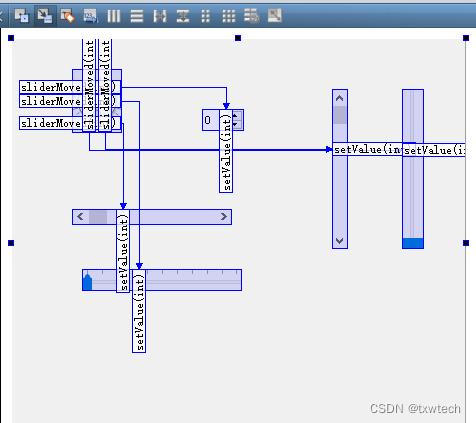Select setValue(int) label on horizontal slider

click(139, 311)
